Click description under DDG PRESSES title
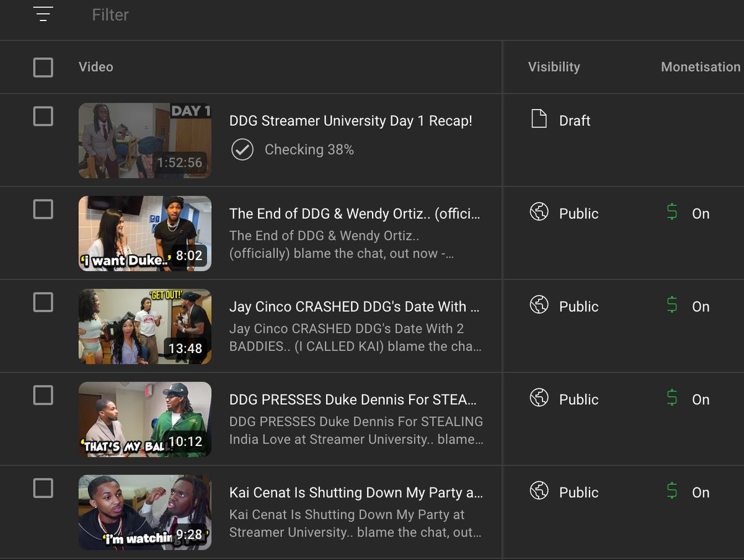 coord(356,431)
